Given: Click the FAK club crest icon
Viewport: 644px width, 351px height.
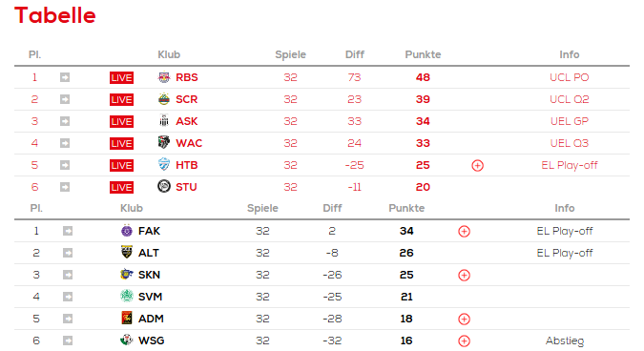Looking at the screenshot, I should click(127, 231).
